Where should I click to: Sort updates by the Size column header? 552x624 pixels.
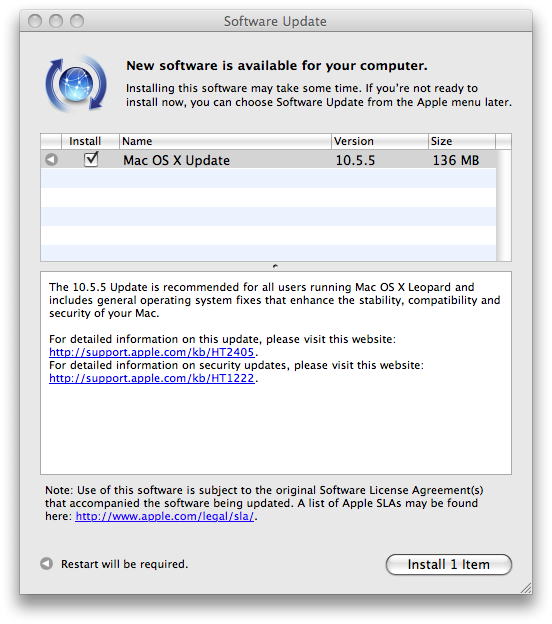coord(462,141)
